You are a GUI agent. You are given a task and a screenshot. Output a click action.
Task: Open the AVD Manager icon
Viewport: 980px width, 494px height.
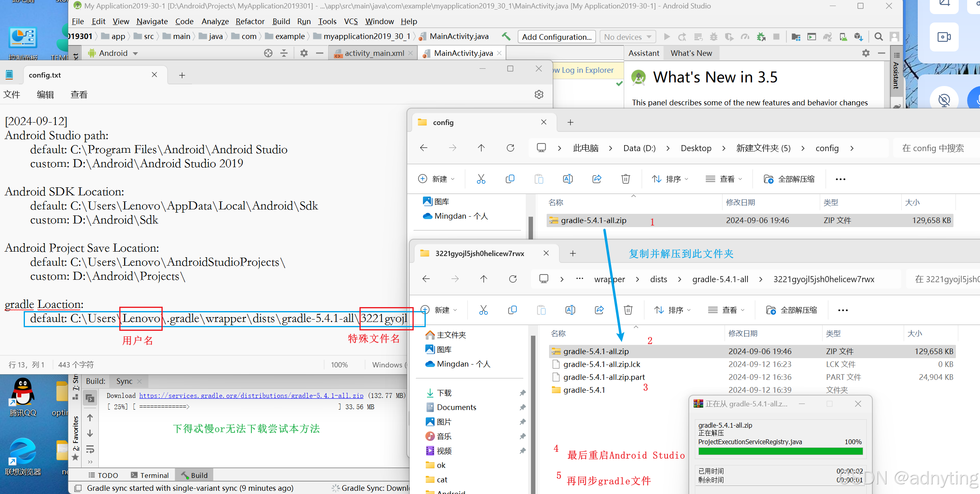click(843, 37)
